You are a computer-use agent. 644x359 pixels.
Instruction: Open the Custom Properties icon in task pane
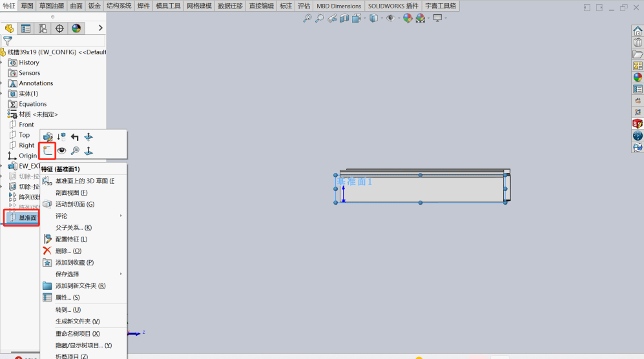[x=638, y=89]
